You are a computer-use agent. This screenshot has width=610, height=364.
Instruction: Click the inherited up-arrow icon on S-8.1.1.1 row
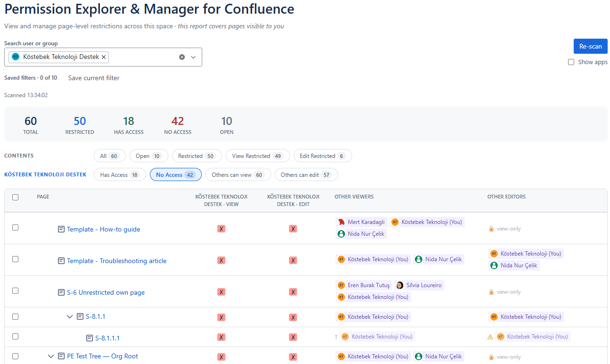pos(336,337)
